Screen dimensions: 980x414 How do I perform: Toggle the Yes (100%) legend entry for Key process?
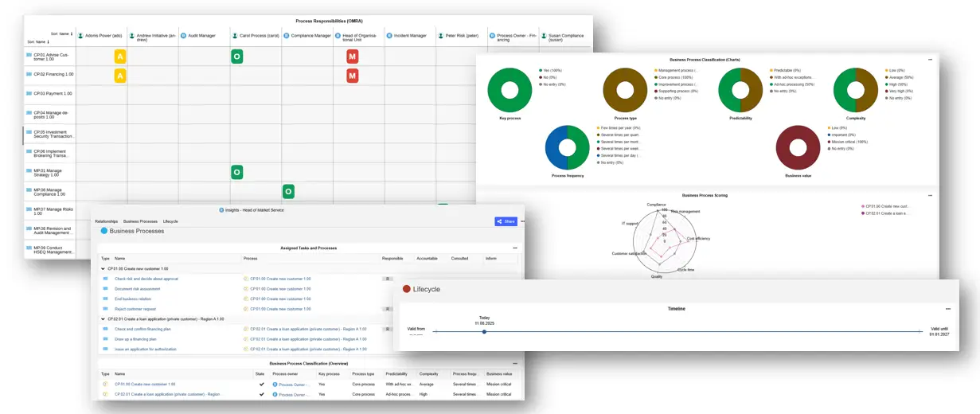coord(554,71)
